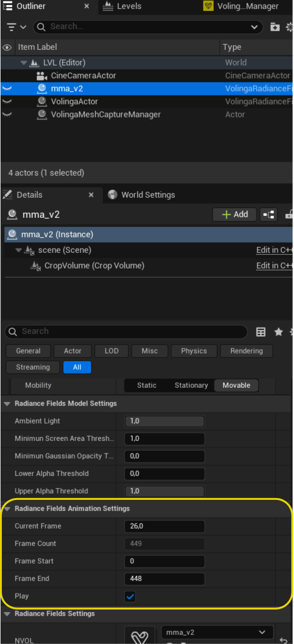Image resolution: width=294 pixels, height=644 pixels.
Task: Filter details by Physics category
Action: 194,351
